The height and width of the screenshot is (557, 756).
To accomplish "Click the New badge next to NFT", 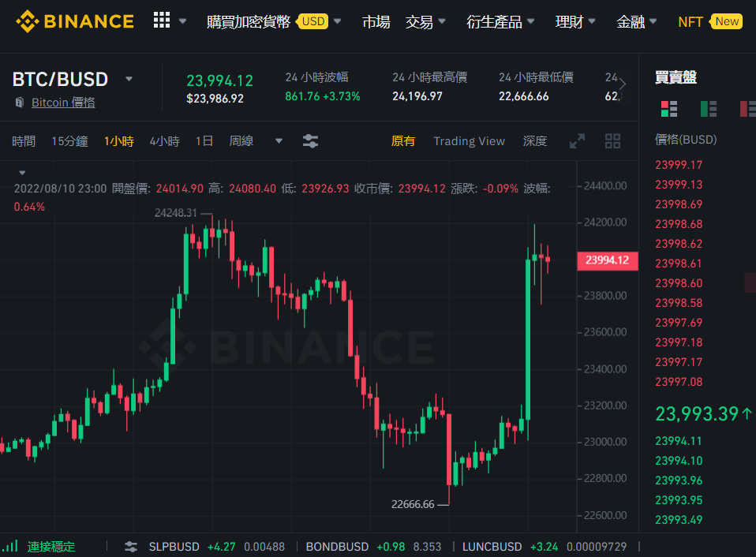I will (727, 21).
